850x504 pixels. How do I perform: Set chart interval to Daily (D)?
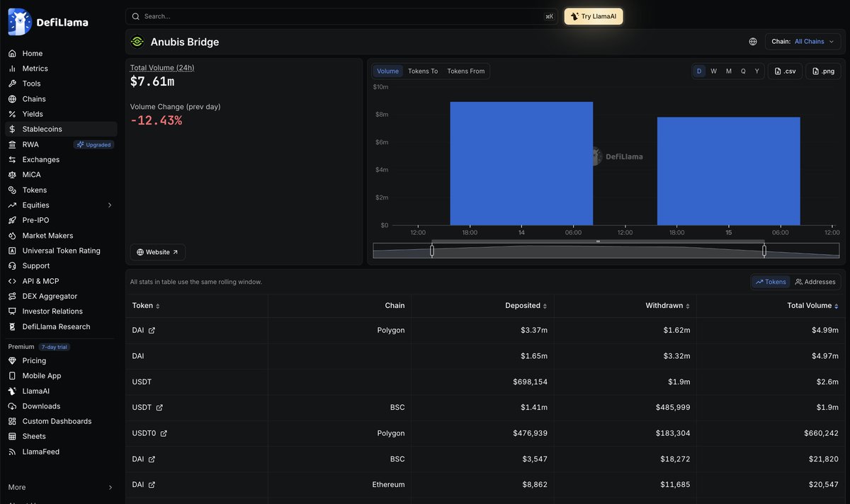point(699,71)
